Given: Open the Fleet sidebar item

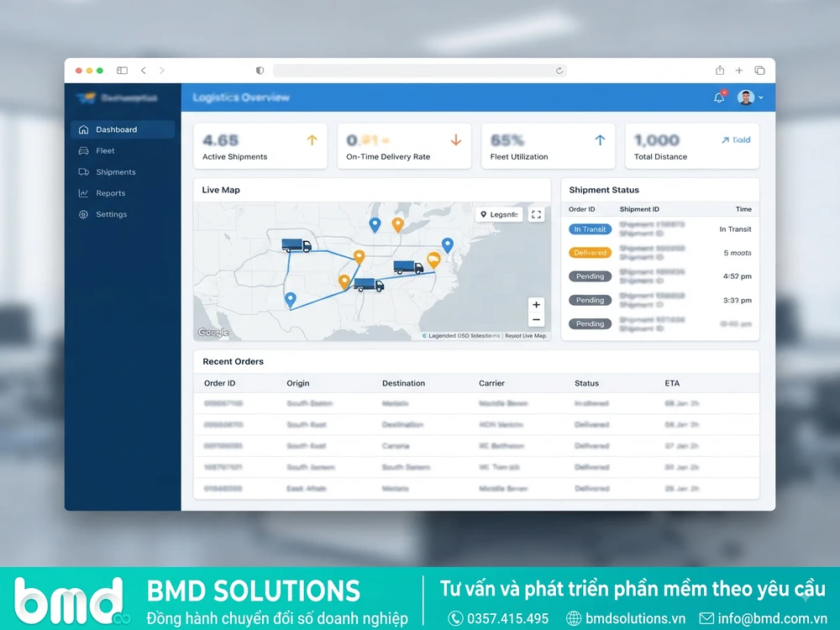Looking at the screenshot, I should (123, 151).
